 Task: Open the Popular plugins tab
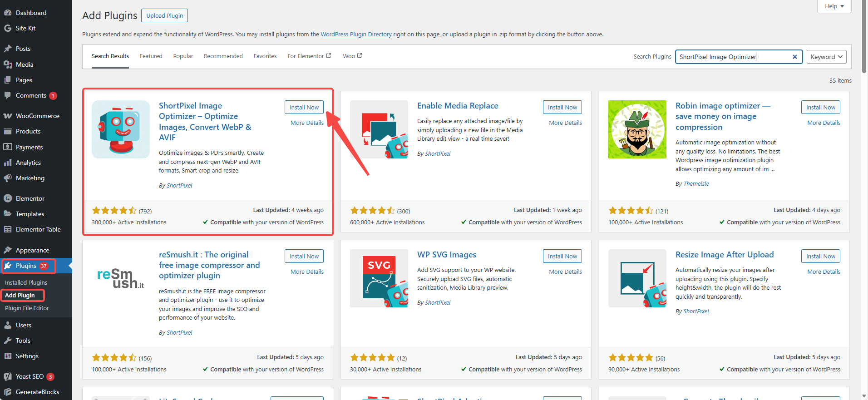[x=183, y=56]
